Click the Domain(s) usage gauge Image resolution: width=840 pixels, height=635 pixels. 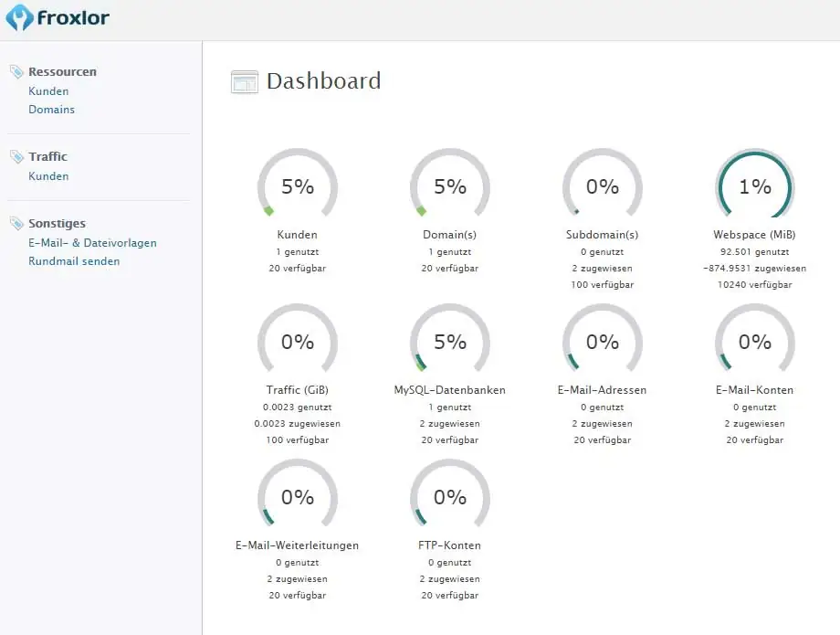click(450, 187)
